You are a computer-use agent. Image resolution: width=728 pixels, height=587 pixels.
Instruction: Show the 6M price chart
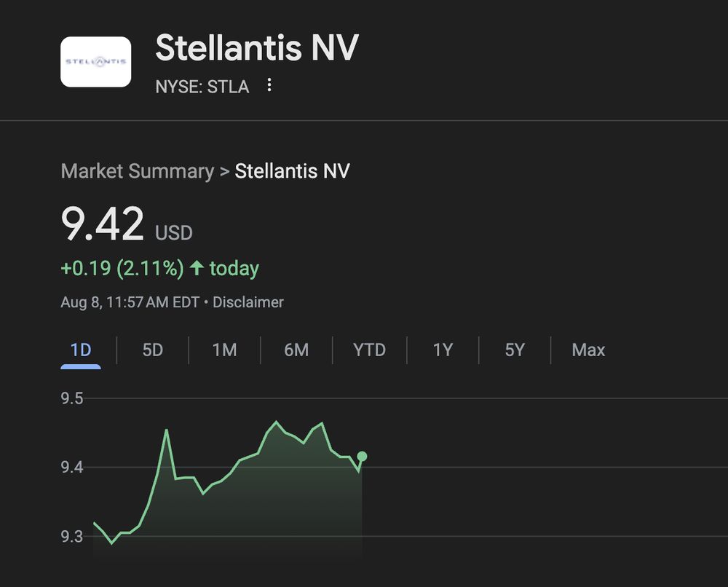[x=296, y=350]
